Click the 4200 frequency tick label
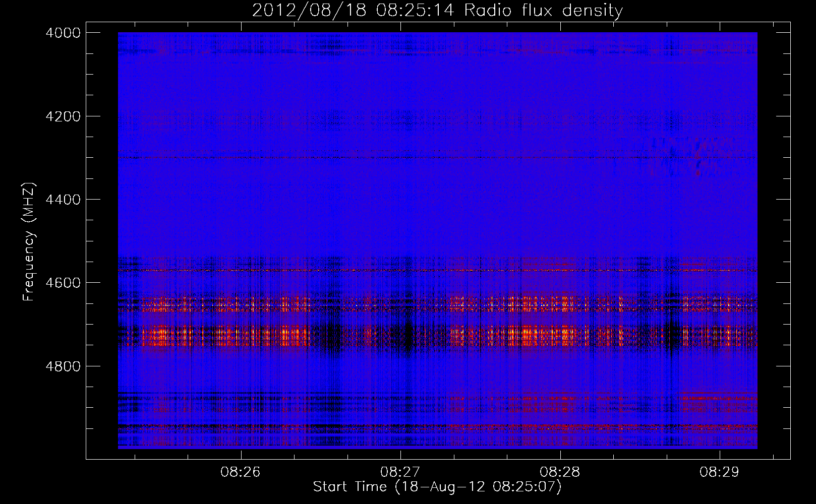This screenshot has width=816, height=504. tap(63, 116)
